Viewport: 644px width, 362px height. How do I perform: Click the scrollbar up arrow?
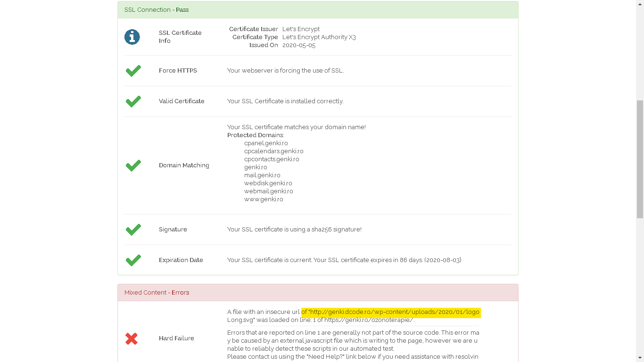pyautogui.click(x=640, y=4)
